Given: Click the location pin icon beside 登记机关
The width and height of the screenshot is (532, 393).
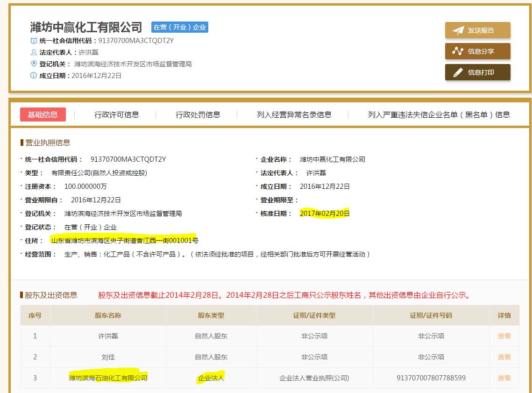Looking at the screenshot, I should pos(34,64).
